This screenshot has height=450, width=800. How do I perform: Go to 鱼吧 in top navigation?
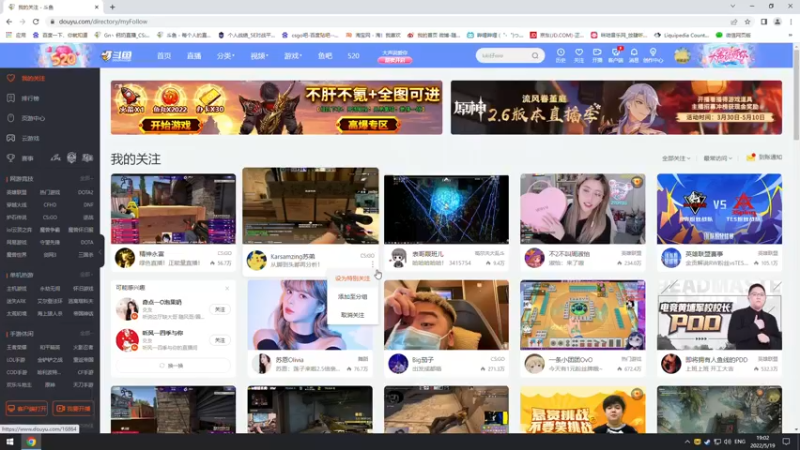325,56
